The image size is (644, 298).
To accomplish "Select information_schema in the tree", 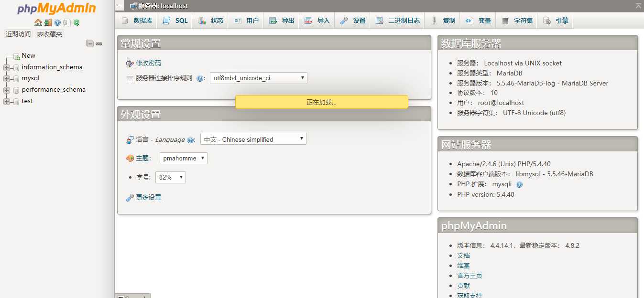I will click(x=52, y=67).
